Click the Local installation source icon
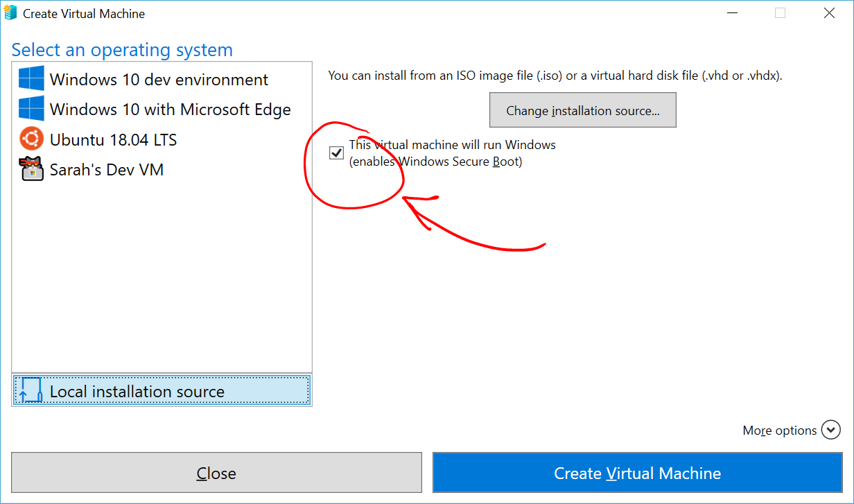854x504 pixels. [x=29, y=390]
